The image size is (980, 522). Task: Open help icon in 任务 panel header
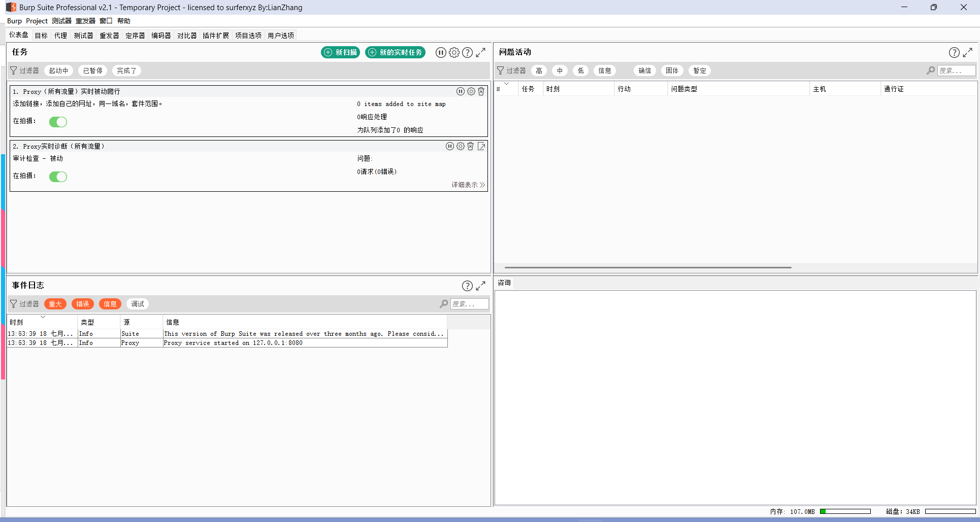[467, 52]
